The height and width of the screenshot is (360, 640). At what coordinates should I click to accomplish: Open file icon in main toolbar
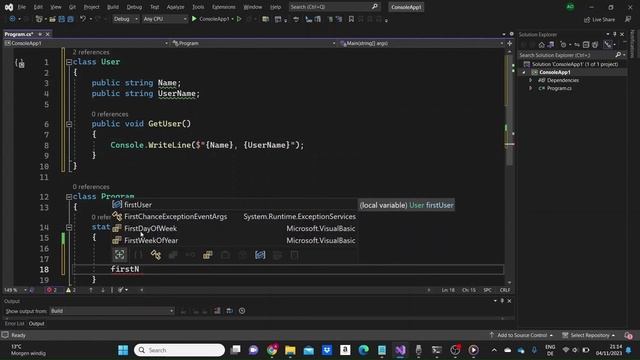click(52, 19)
